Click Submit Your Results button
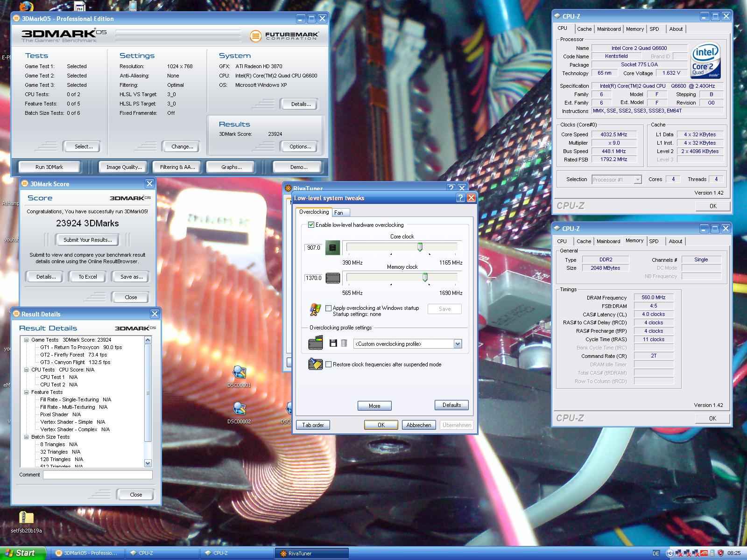This screenshot has width=747, height=560. coord(88,240)
